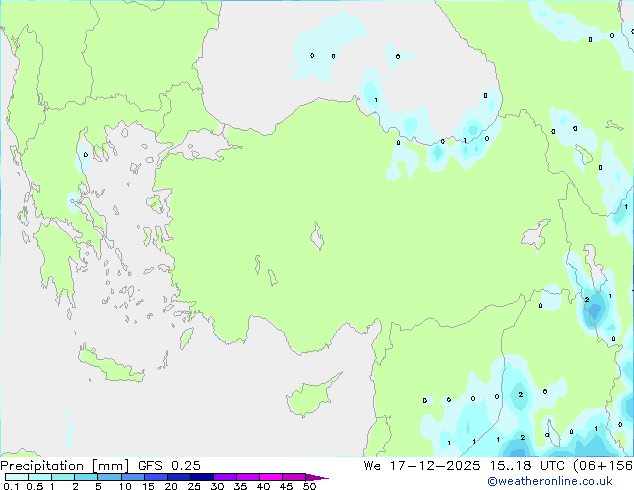
Task: Open the weatheronline.co.uk copyright link
Action: pyautogui.click(x=550, y=481)
